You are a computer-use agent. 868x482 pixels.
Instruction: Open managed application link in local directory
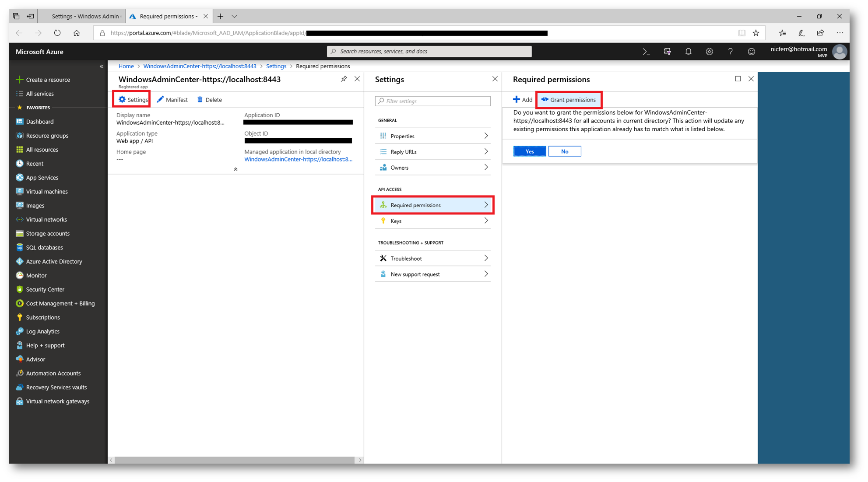pos(298,159)
